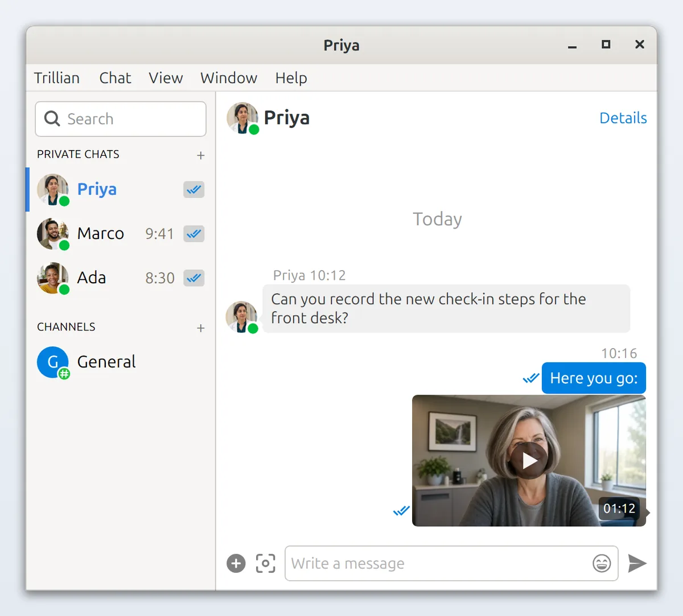This screenshot has height=616, width=683.
Task: Add a new private chat with plus icon
Action: pyautogui.click(x=200, y=155)
